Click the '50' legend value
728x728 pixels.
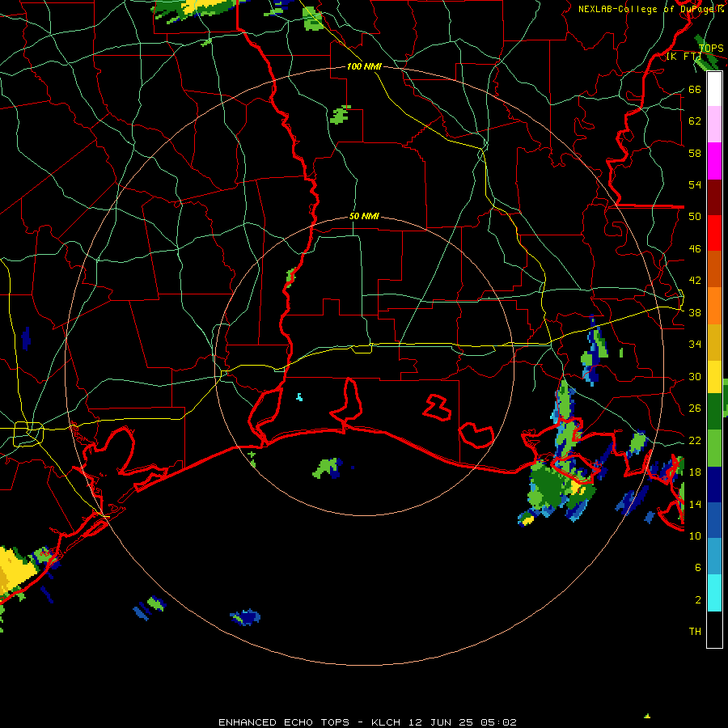[695, 217]
